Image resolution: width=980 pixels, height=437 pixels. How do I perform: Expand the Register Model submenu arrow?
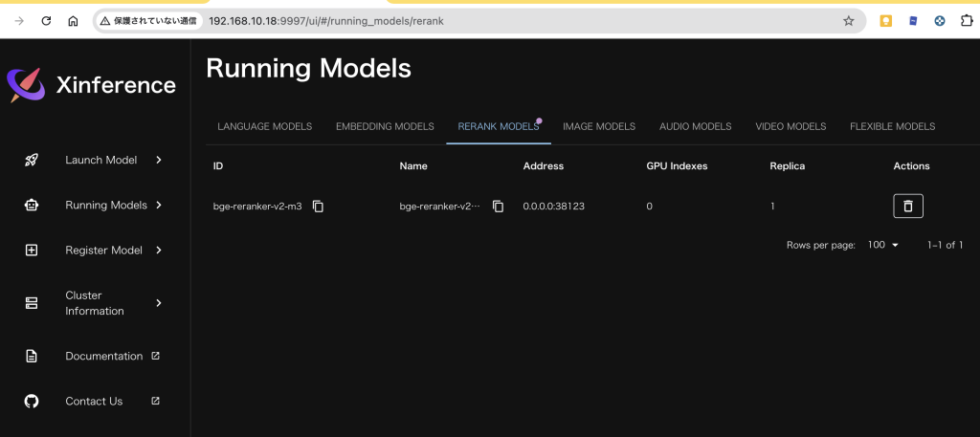pos(159,251)
